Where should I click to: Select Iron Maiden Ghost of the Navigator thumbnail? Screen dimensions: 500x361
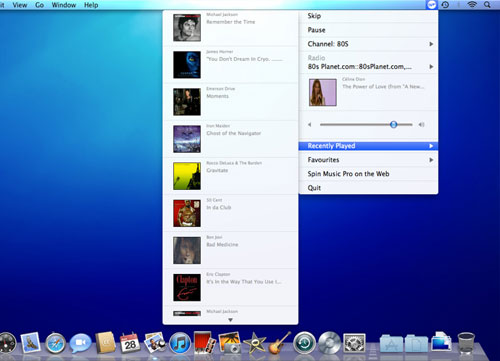187,139
